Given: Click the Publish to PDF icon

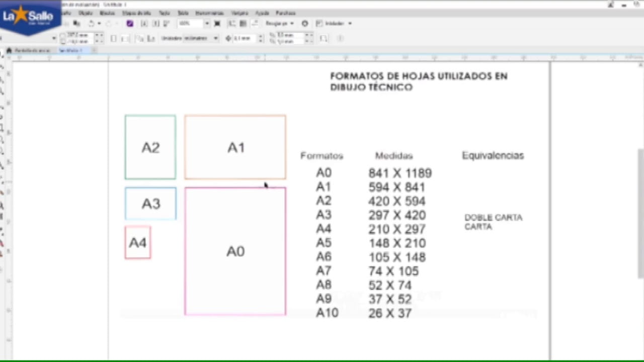Looking at the screenshot, I should coord(167,24).
